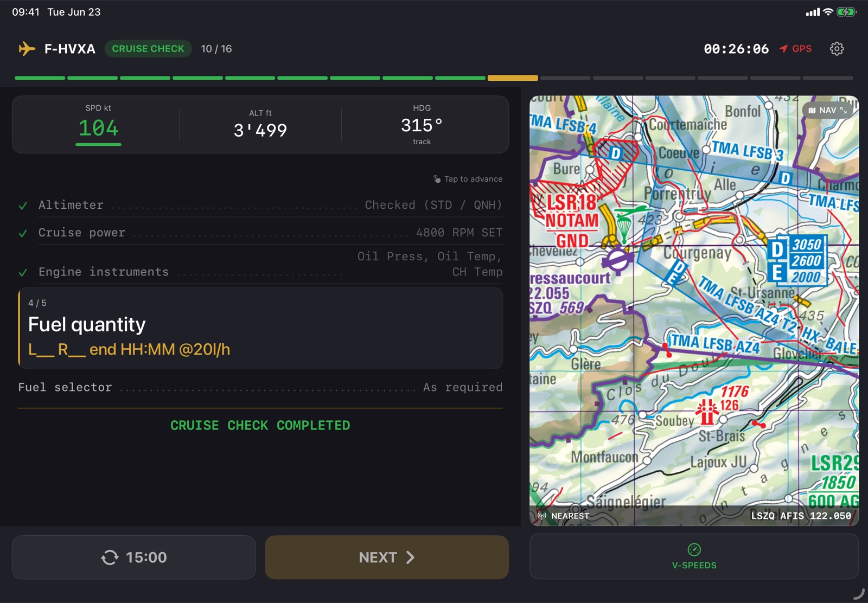Tap the CRUISE CHECK COMPLETED text
Image resolution: width=868 pixels, height=603 pixels.
(260, 425)
